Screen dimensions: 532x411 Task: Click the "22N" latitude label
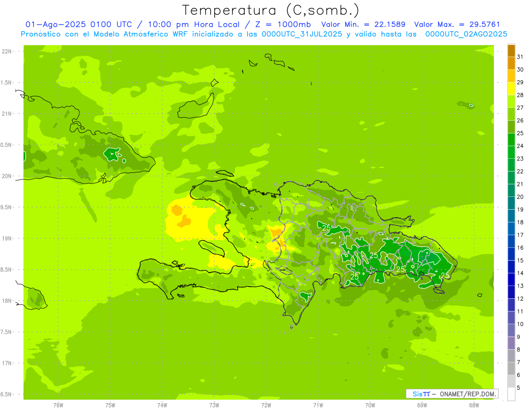(7, 51)
